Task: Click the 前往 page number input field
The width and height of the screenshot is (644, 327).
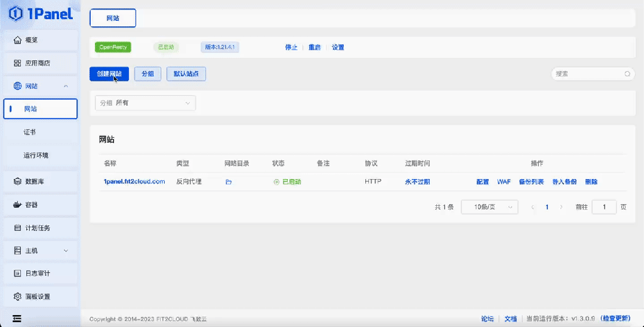Action: (x=604, y=207)
